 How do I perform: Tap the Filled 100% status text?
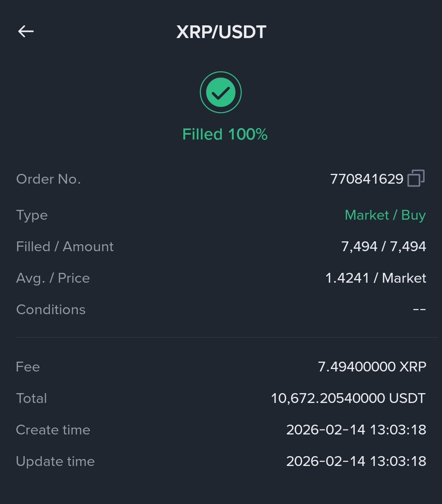[225, 134]
